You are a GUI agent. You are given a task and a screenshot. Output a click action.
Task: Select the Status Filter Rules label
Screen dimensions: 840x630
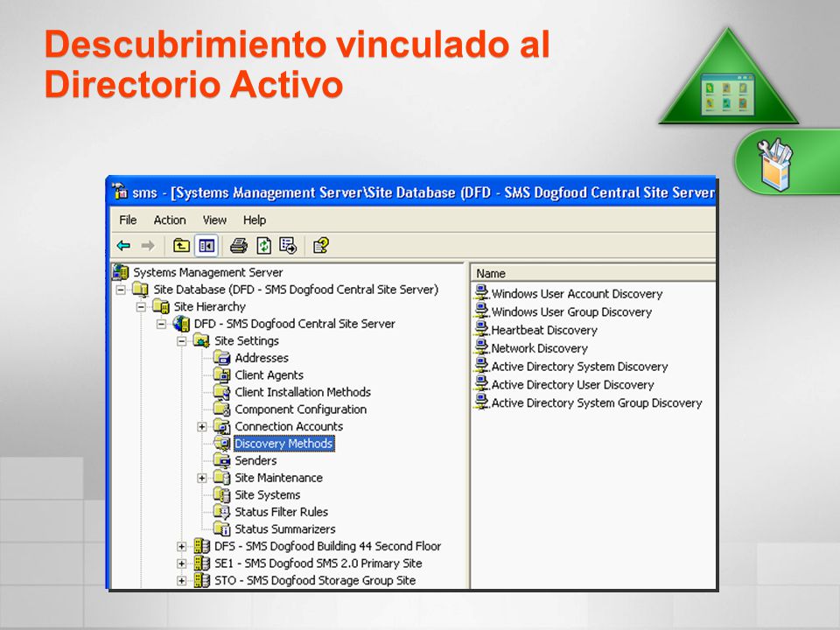click(x=281, y=513)
